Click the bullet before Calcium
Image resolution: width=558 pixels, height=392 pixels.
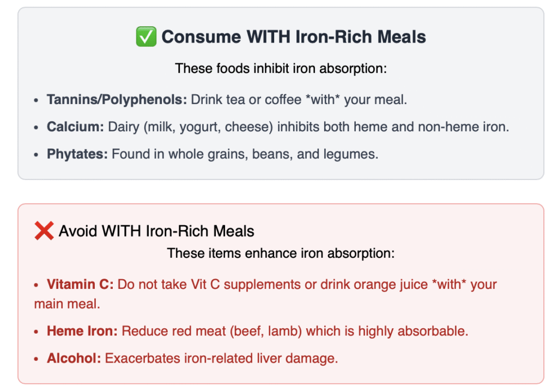(37, 128)
